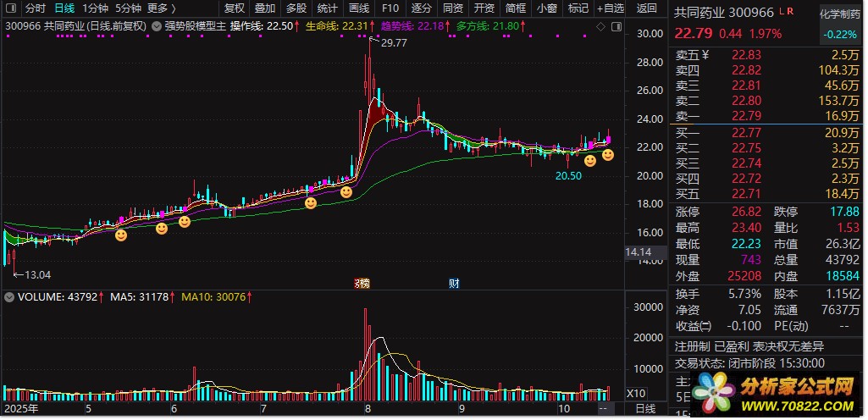
Task: Click the 简框 toolbar button
Action: tap(516, 8)
